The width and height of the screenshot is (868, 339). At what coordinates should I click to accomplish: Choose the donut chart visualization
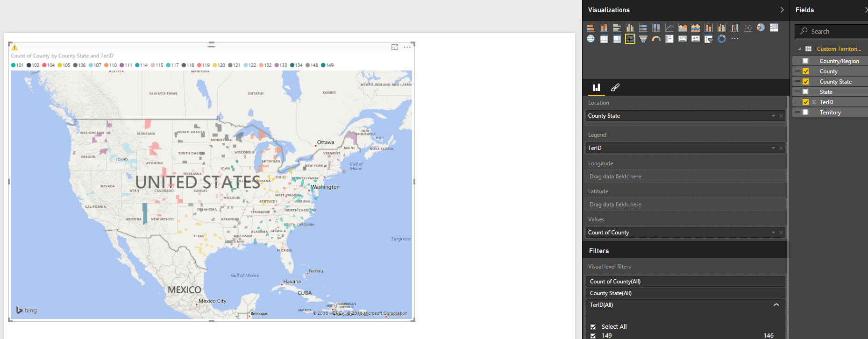tap(722, 39)
